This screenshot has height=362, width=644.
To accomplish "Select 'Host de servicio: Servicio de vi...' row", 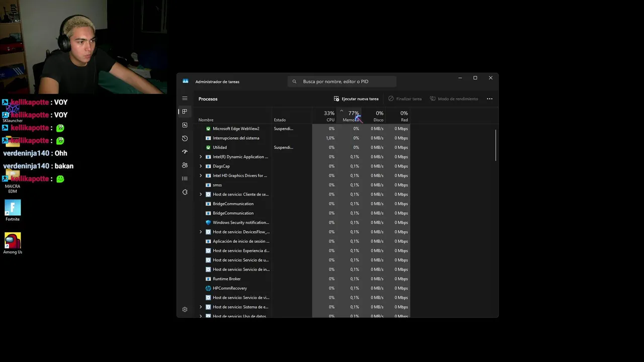I will pos(303,298).
